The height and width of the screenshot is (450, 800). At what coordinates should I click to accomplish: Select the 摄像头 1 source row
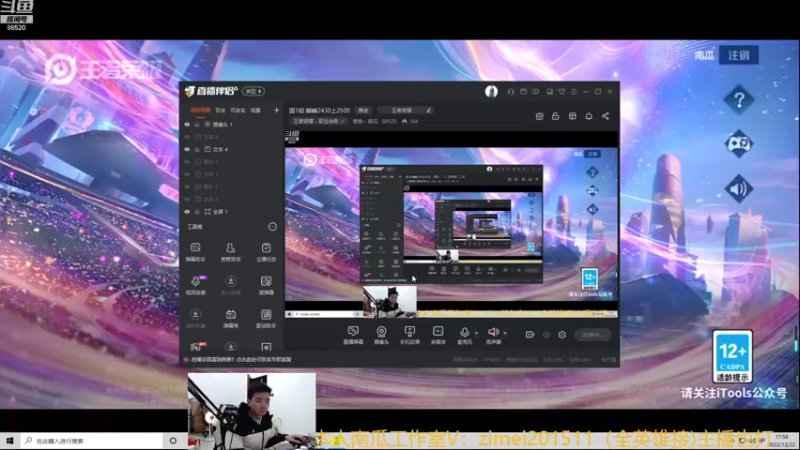pyautogui.click(x=232, y=124)
